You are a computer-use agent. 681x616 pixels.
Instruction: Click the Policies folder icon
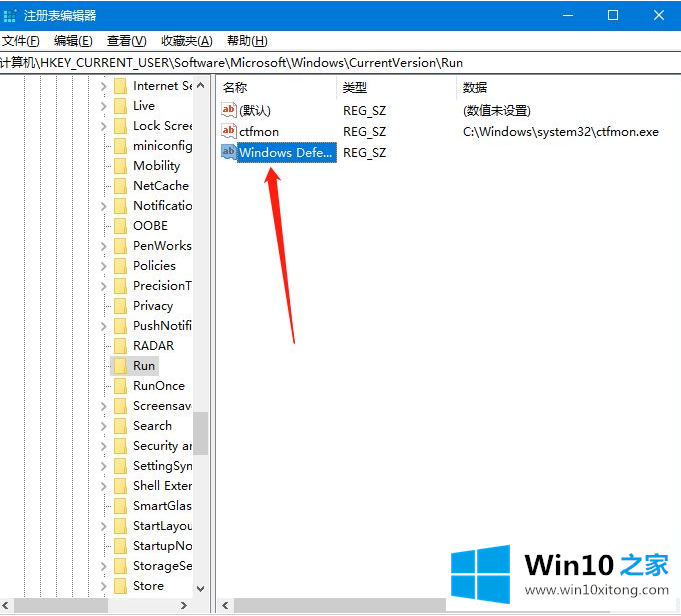click(x=120, y=266)
